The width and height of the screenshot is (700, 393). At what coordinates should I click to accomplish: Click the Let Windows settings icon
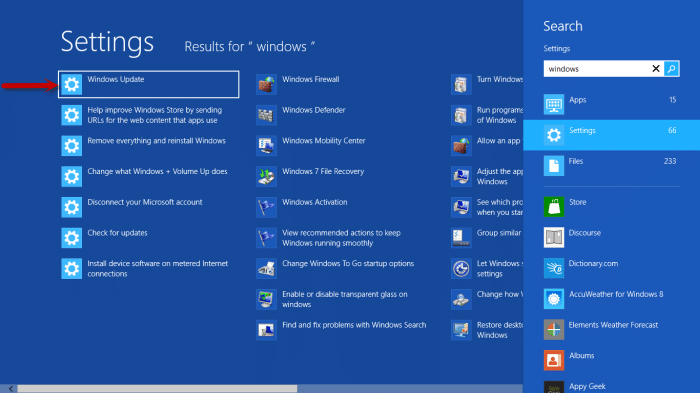pyautogui.click(x=461, y=268)
